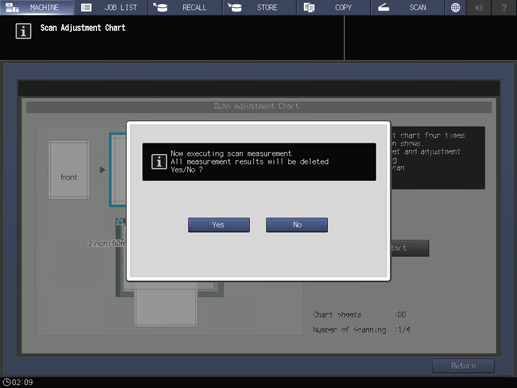Click the info icon beside Scan Adjustment Chart
The image size is (517, 388).
pos(23,31)
